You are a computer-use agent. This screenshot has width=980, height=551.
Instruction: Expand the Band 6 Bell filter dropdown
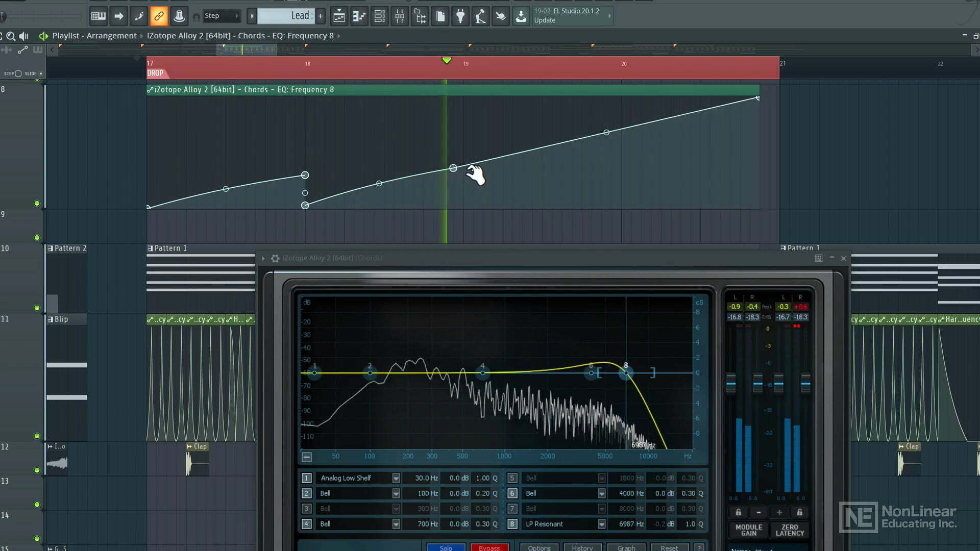601,493
